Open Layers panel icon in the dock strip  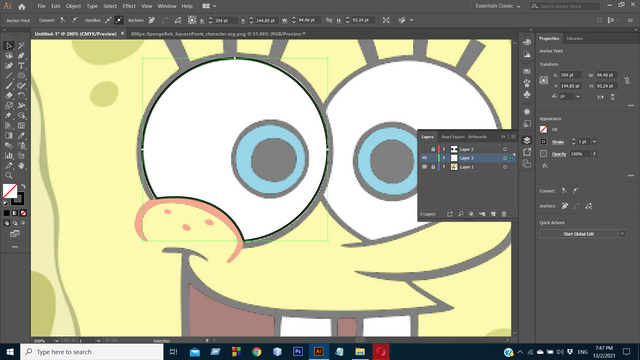click(x=527, y=140)
